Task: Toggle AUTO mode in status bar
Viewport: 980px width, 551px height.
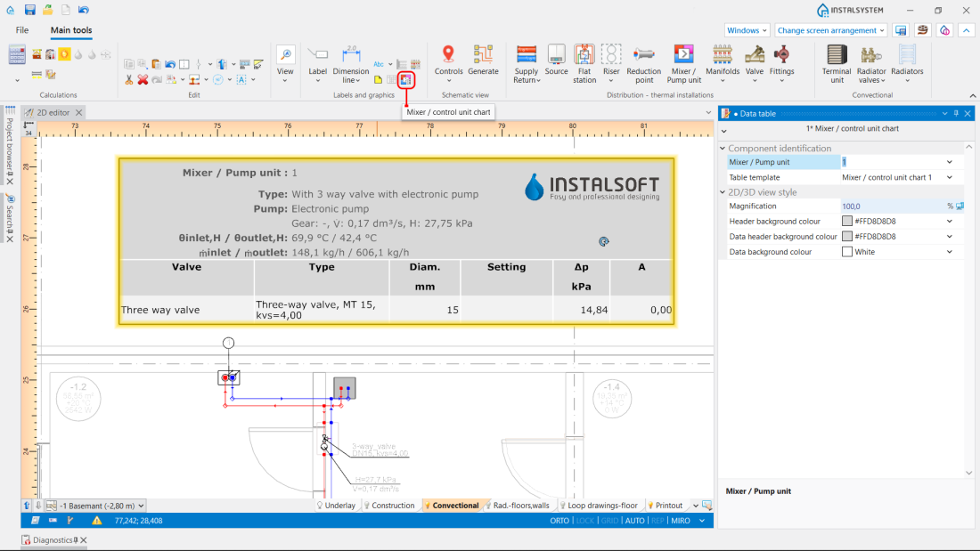Action: coord(634,521)
